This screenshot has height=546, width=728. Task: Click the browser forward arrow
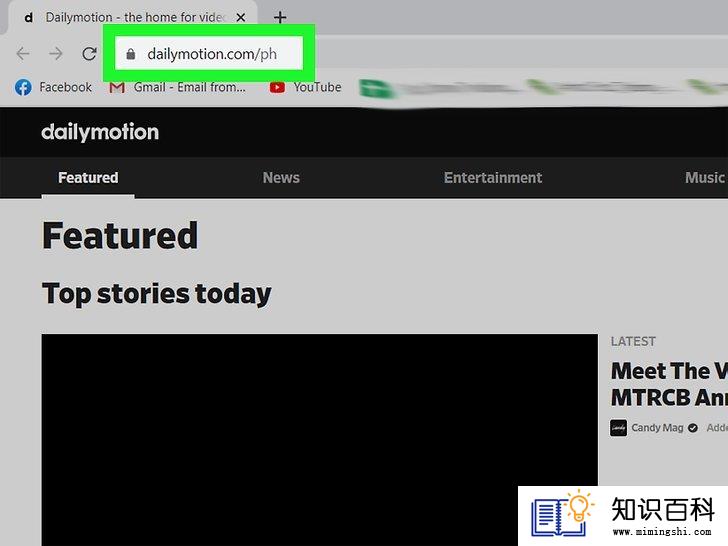tap(56, 54)
